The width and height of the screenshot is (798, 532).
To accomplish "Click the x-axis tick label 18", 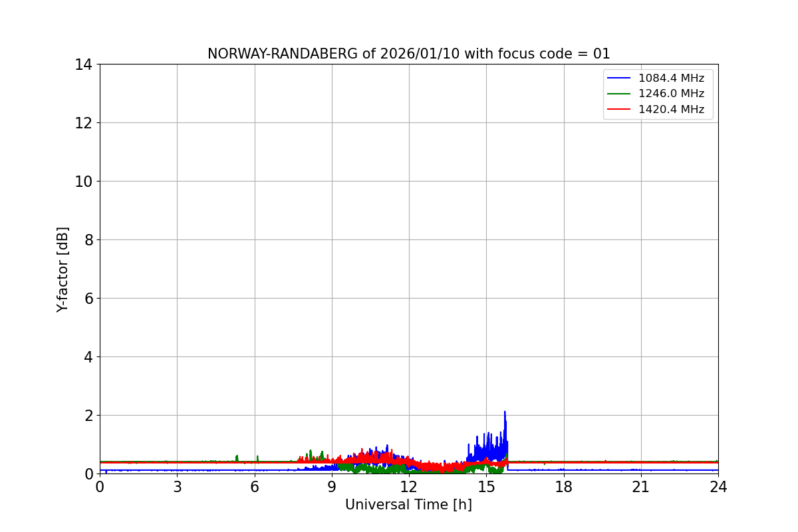I will coord(564,487).
